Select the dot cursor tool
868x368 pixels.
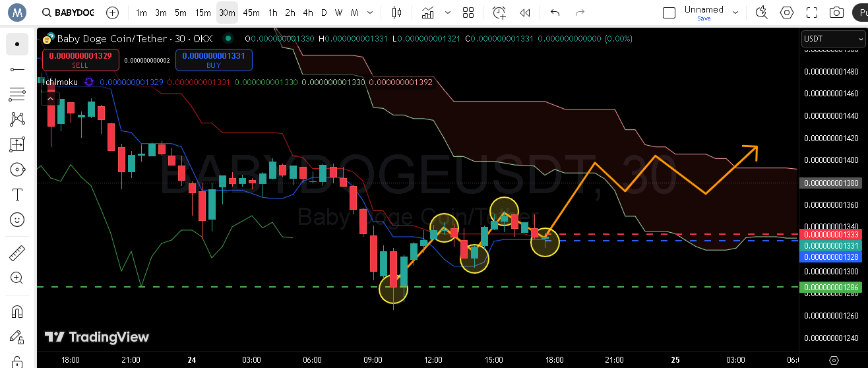tap(17, 44)
